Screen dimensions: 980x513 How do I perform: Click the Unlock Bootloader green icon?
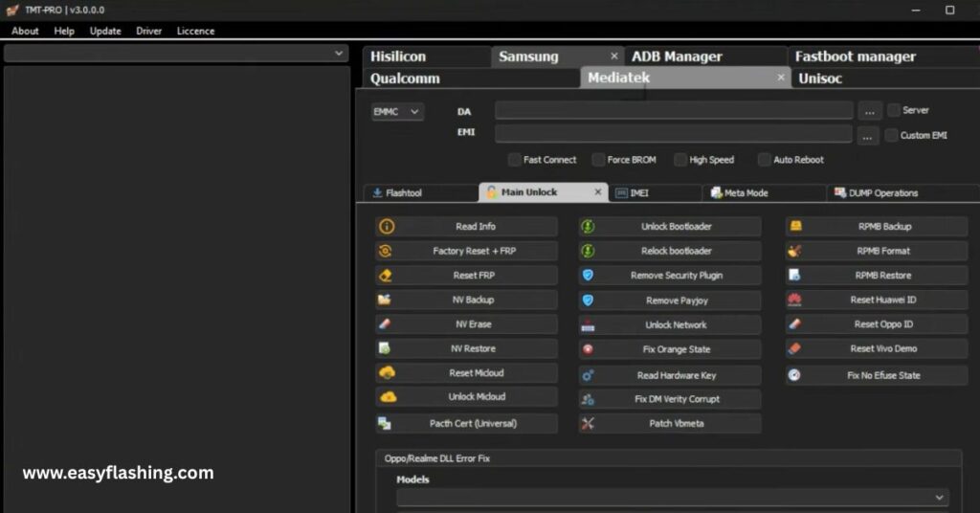pos(588,226)
